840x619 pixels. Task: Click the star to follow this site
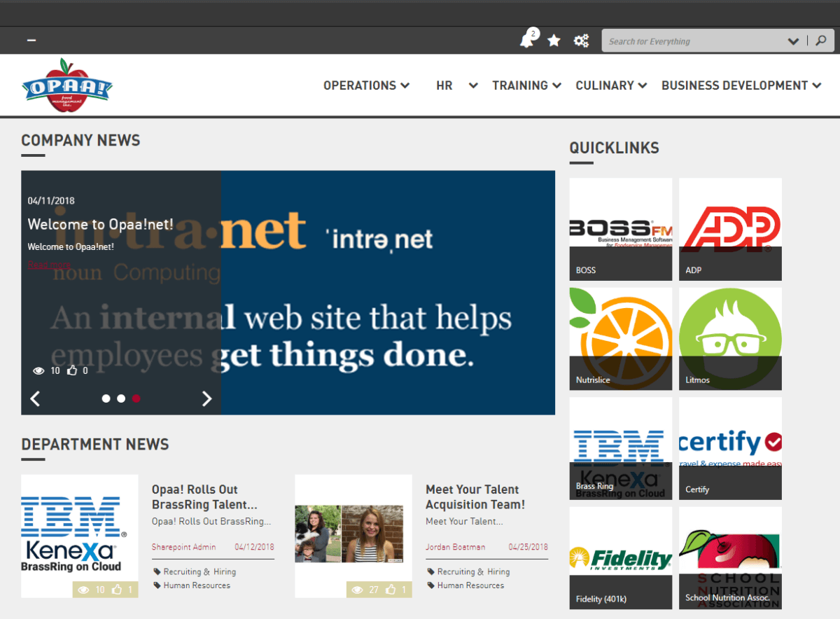(554, 40)
